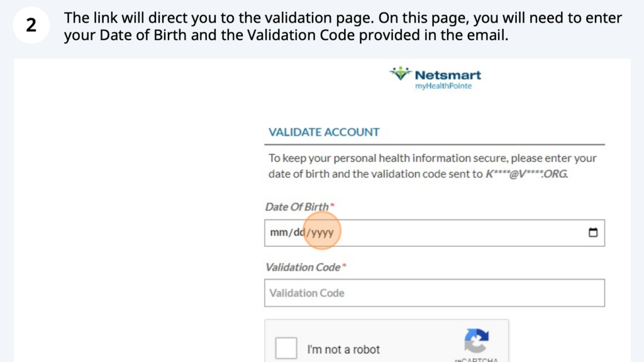This screenshot has height=362, width=644.
Task: Click the orange highlight circle on date field
Action: coord(322,231)
